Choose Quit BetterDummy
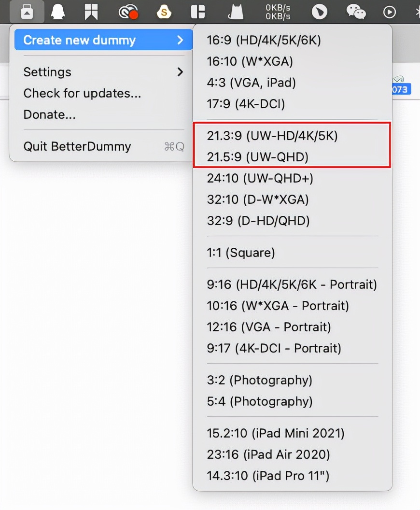Image resolution: width=420 pixels, height=510 pixels. (104, 146)
